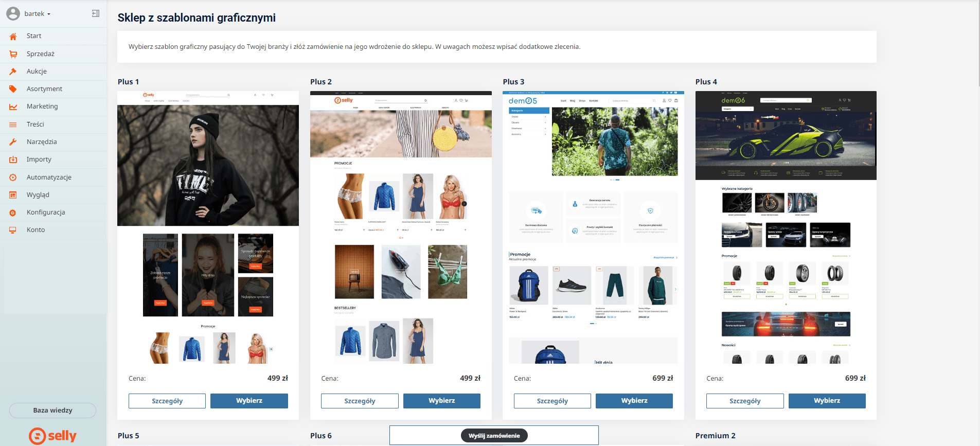Go to the Wygląd section

pyautogui.click(x=38, y=195)
